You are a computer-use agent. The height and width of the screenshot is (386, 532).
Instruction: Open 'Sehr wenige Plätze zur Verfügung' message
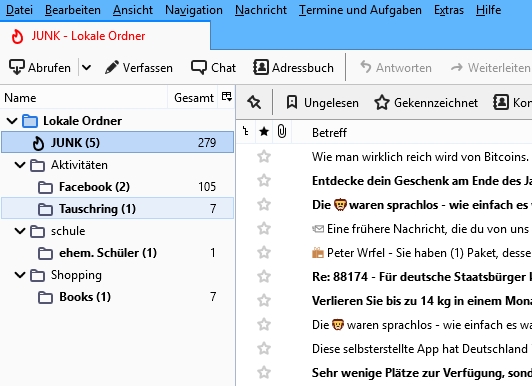422,373
